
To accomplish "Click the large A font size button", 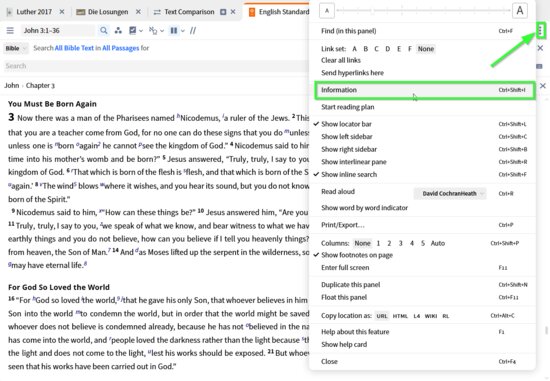I will pyautogui.click(x=520, y=10).
